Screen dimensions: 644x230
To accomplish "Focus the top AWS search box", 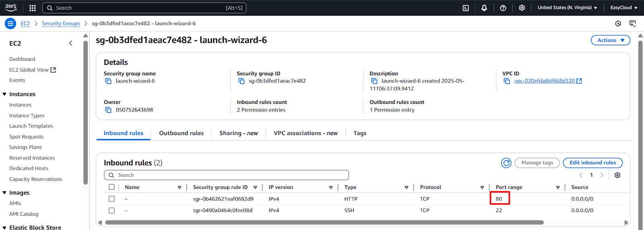I will click(144, 8).
